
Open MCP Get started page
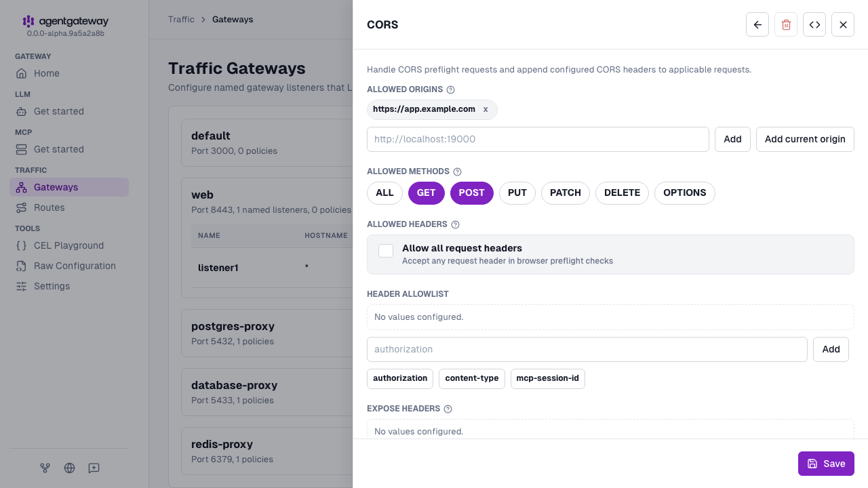click(x=69, y=149)
